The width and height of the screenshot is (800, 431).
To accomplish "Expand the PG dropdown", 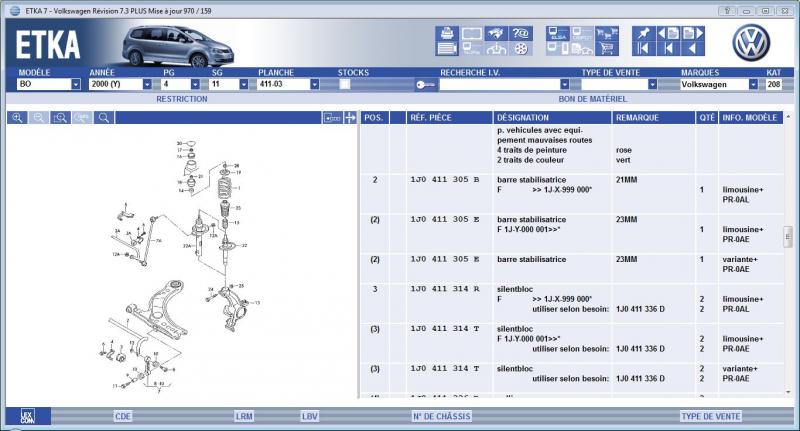I will (x=195, y=84).
